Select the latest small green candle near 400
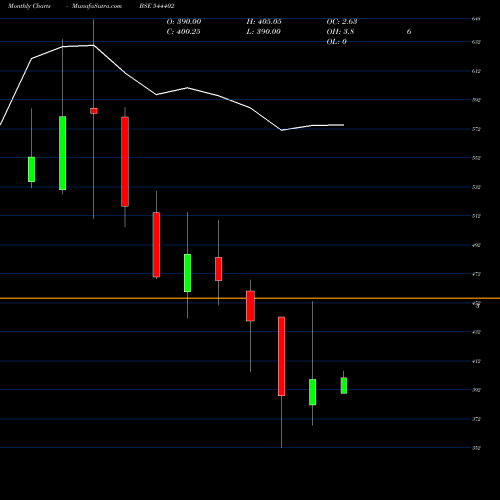The width and height of the screenshot is (500, 500). coord(344,386)
